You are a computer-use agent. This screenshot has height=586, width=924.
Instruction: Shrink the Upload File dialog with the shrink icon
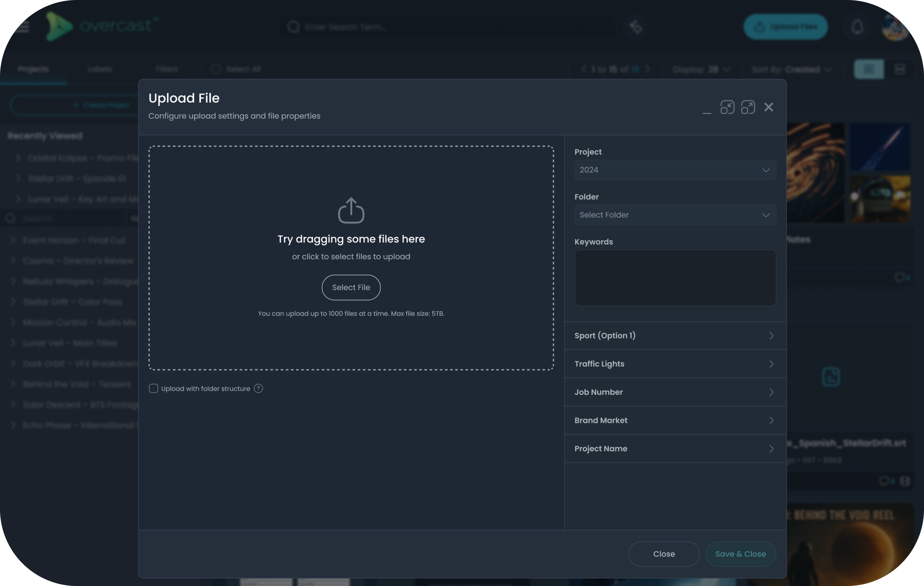point(727,107)
